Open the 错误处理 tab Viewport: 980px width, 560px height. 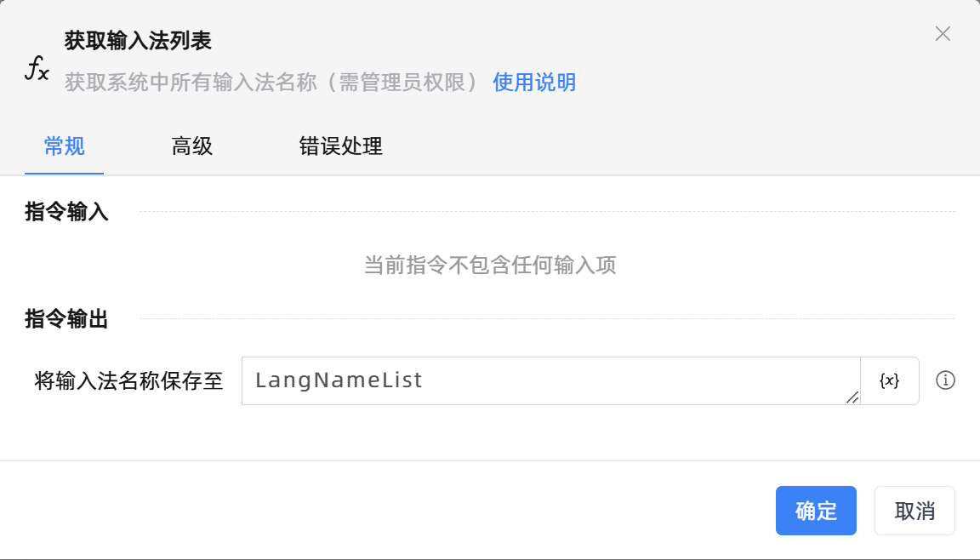[341, 146]
